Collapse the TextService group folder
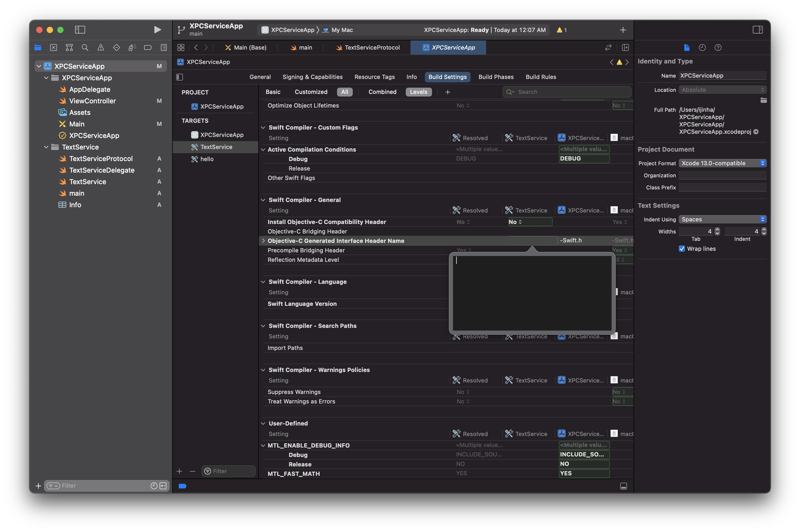The width and height of the screenshot is (800, 532). click(x=46, y=147)
